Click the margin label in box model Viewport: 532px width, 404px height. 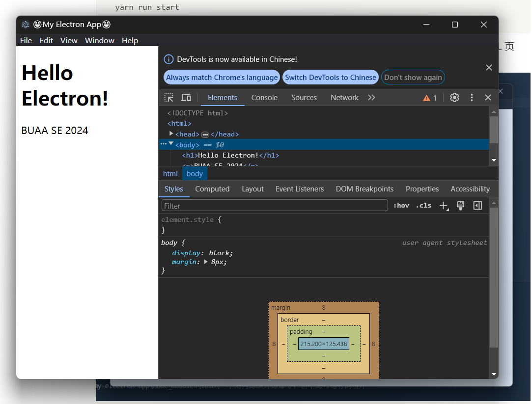[x=280, y=307]
